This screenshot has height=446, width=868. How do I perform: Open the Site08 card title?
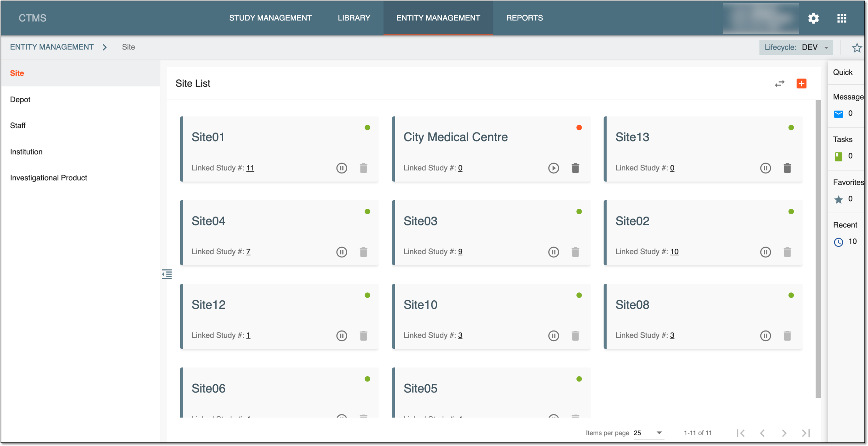tap(632, 305)
